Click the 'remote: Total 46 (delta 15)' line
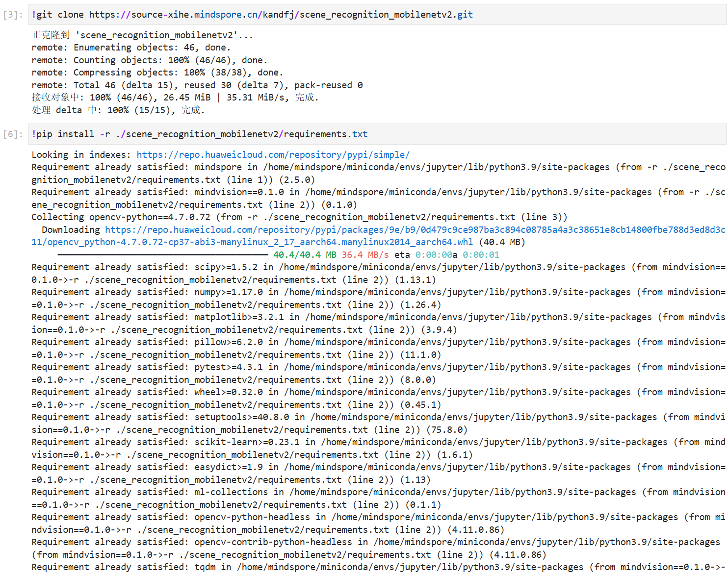728x574 pixels. (x=197, y=85)
